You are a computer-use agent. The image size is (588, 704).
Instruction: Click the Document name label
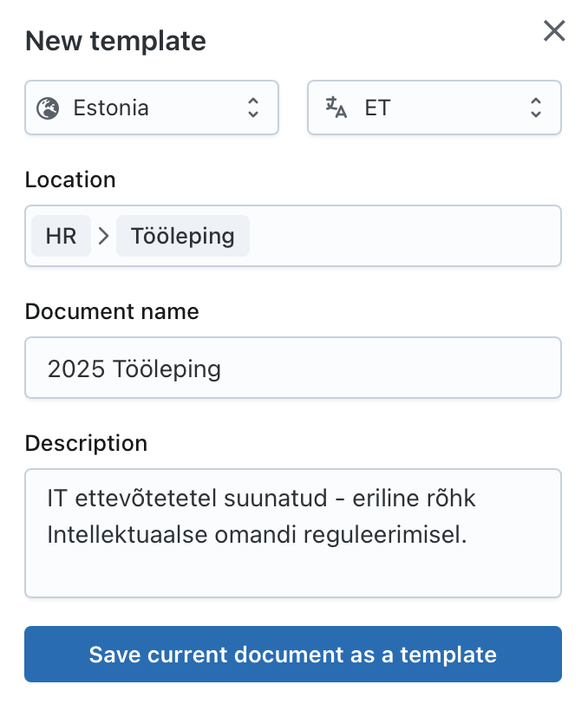[x=112, y=311]
